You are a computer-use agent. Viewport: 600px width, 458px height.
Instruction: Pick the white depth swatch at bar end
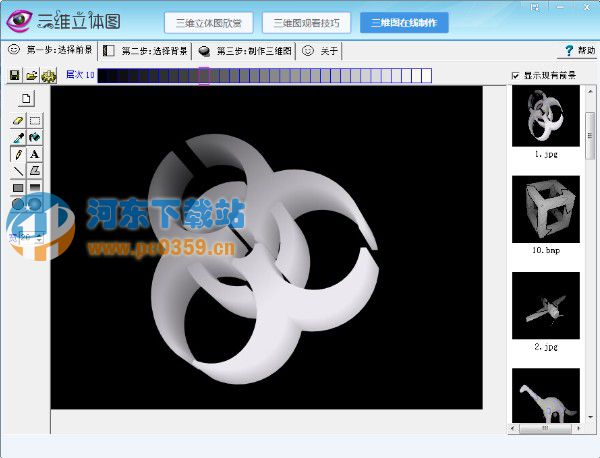click(426, 76)
